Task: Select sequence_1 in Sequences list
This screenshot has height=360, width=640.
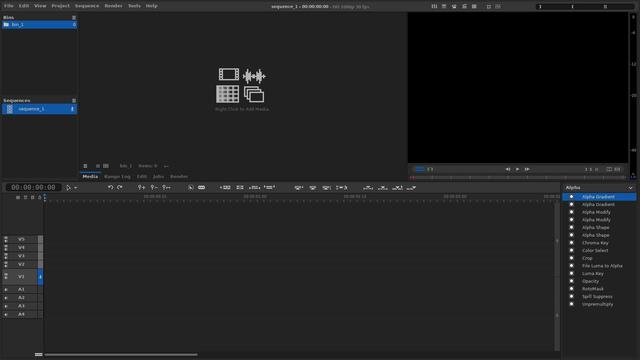Action: point(39,109)
